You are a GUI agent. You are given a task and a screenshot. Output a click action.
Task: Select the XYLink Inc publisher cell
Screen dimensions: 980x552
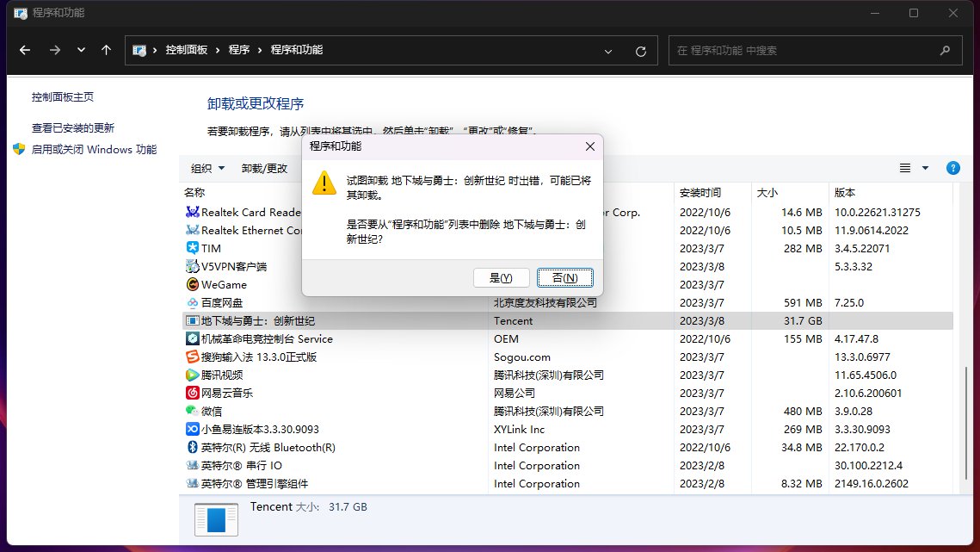tap(519, 429)
